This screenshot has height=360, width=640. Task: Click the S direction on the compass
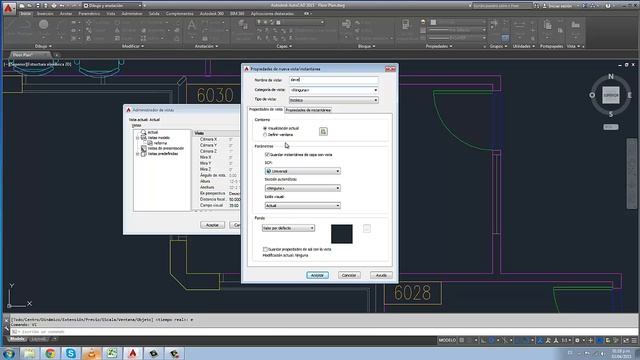click(x=611, y=114)
